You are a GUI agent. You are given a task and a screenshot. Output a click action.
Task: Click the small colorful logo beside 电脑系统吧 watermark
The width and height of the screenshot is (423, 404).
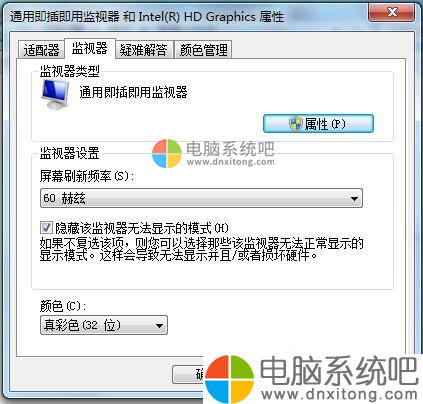tap(167, 153)
